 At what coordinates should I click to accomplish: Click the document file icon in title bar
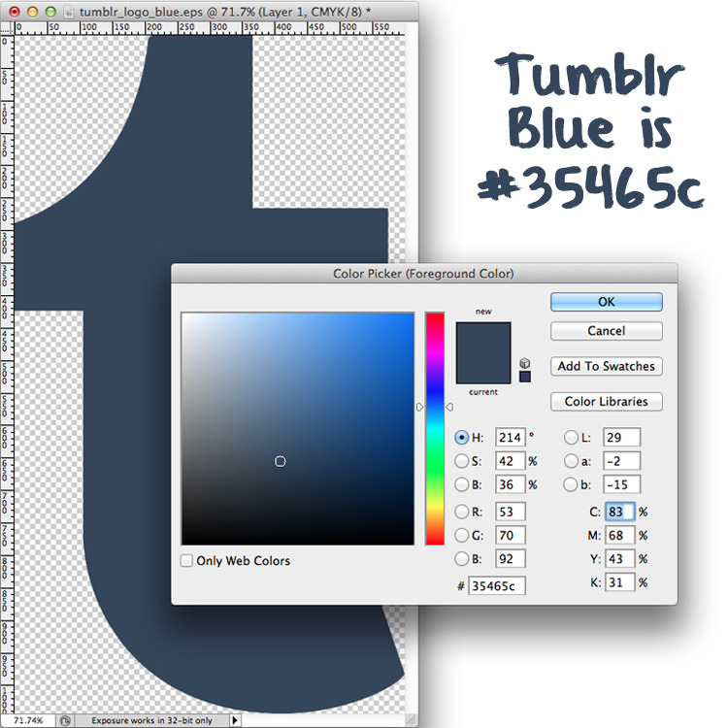[x=68, y=12]
